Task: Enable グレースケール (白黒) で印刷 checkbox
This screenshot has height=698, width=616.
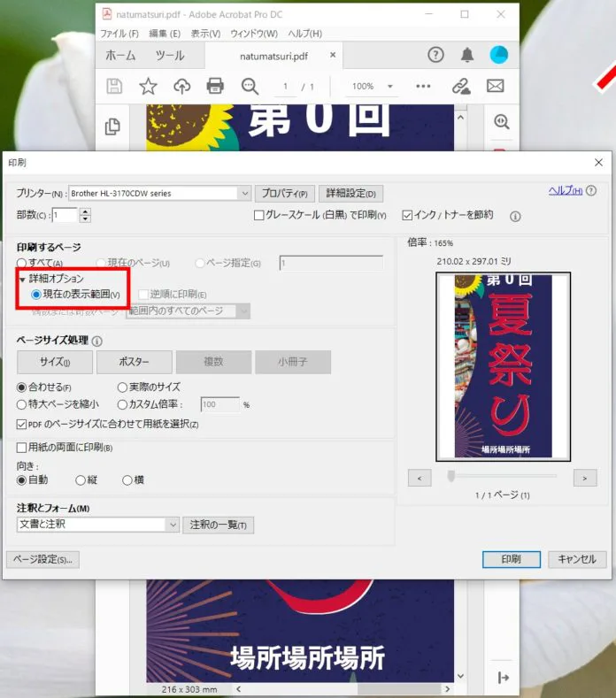Action: [x=258, y=216]
